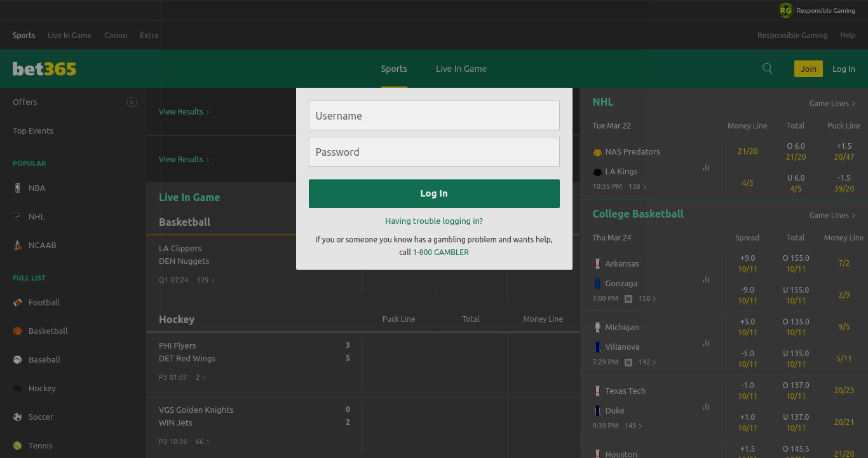Expand 66 markets for Golden Knights vs Jets

(202, 441)
